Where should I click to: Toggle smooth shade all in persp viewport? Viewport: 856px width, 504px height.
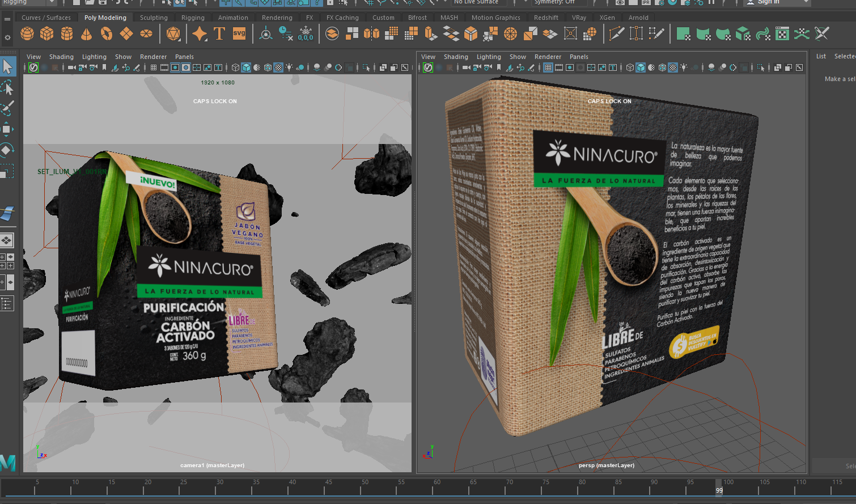641,67
